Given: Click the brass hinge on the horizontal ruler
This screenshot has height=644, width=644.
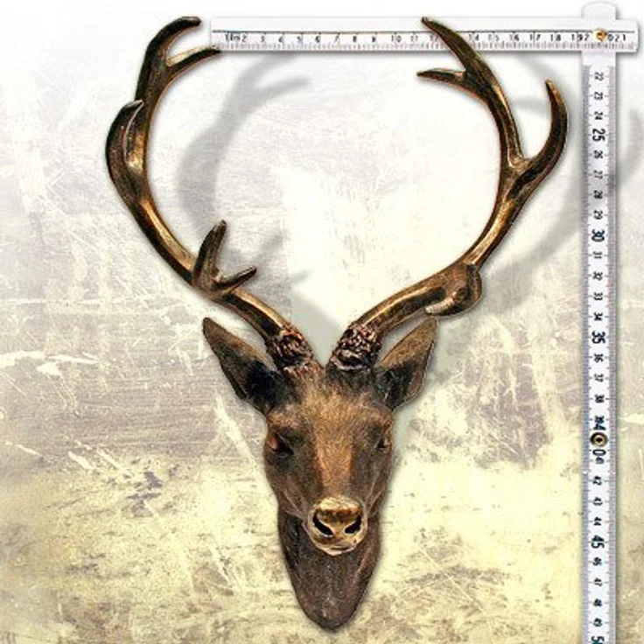Looking at the screenshot, I should coord(600,35).
